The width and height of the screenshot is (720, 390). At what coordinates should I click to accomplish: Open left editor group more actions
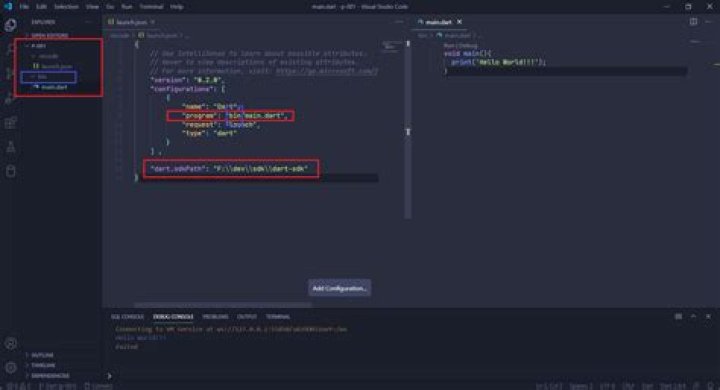tap(399, 22)
